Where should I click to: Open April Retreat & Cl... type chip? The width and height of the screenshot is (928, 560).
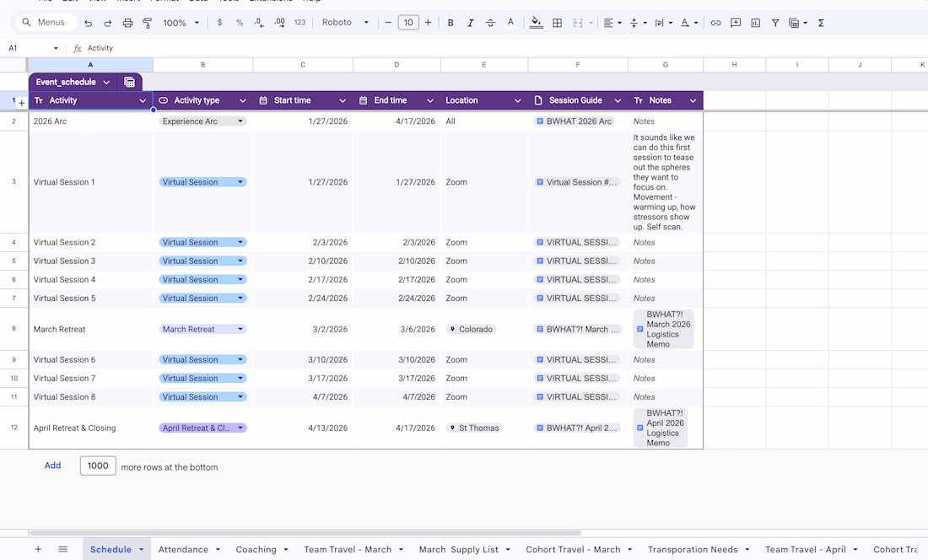(x=202, y=428)
